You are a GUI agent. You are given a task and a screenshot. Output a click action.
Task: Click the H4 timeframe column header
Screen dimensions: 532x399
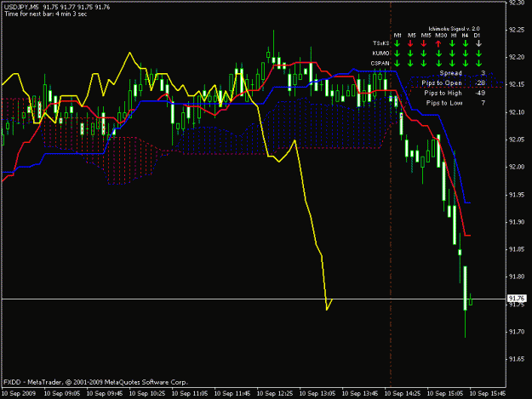[465, 35]
